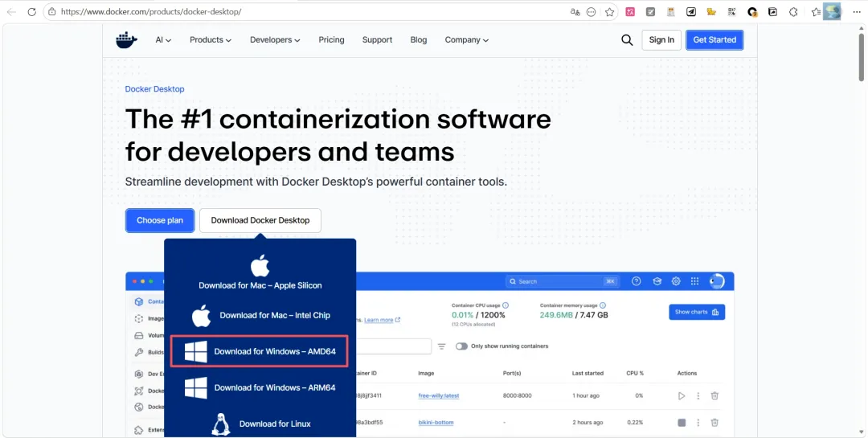This screenshot has width=868, height=438.
Task: Select Download for Windows – ARM64
Action: 260,387
